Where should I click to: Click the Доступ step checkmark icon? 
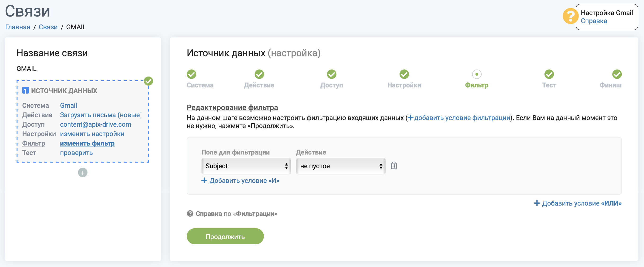332,74
